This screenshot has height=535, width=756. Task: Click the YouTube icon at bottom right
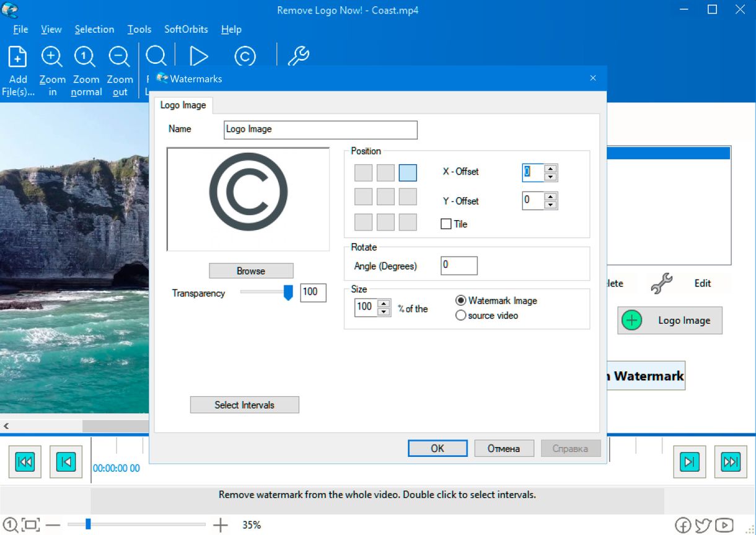coord(723,524)
